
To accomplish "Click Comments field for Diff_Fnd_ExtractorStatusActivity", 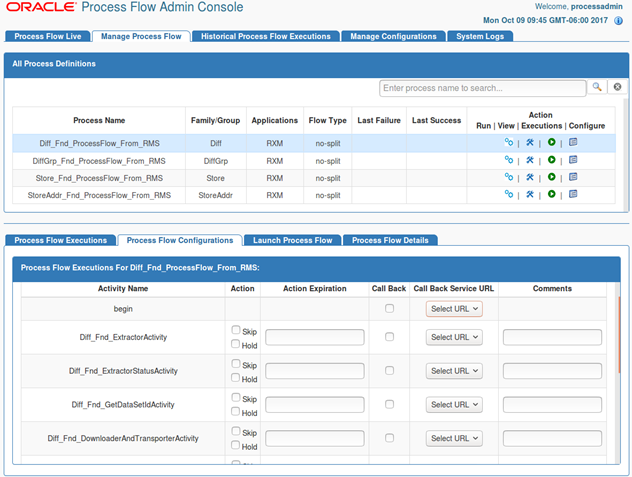I will pos(552,371).
